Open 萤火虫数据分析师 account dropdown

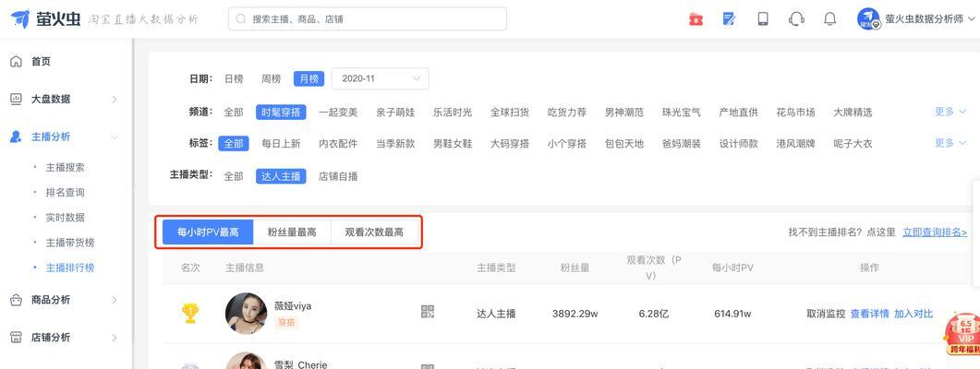[929, 18]
